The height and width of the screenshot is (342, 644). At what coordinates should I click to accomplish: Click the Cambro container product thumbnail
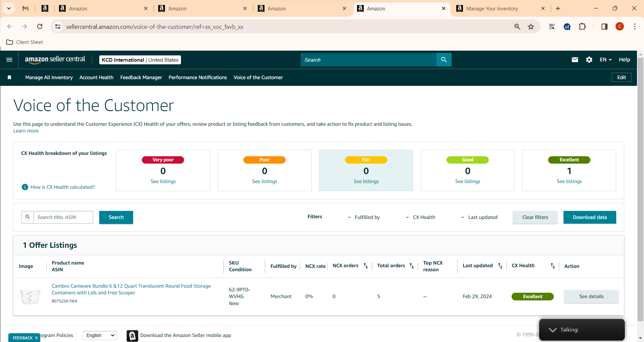click(30, 296)
